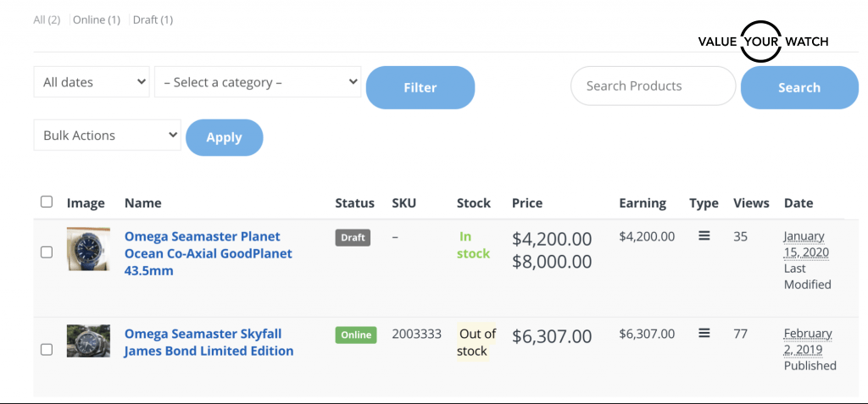
Task: Open the Bulk Actions dropdown
Action: [107, 136]
